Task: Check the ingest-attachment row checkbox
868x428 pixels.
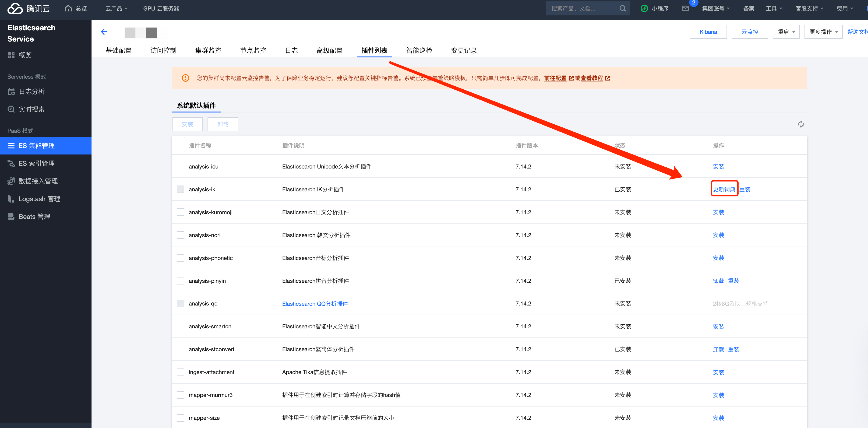Action: click(180, 372)
